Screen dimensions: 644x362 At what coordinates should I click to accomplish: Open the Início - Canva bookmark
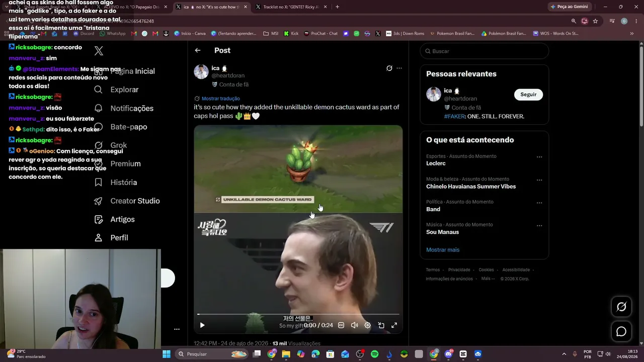[x=190, y=34]
